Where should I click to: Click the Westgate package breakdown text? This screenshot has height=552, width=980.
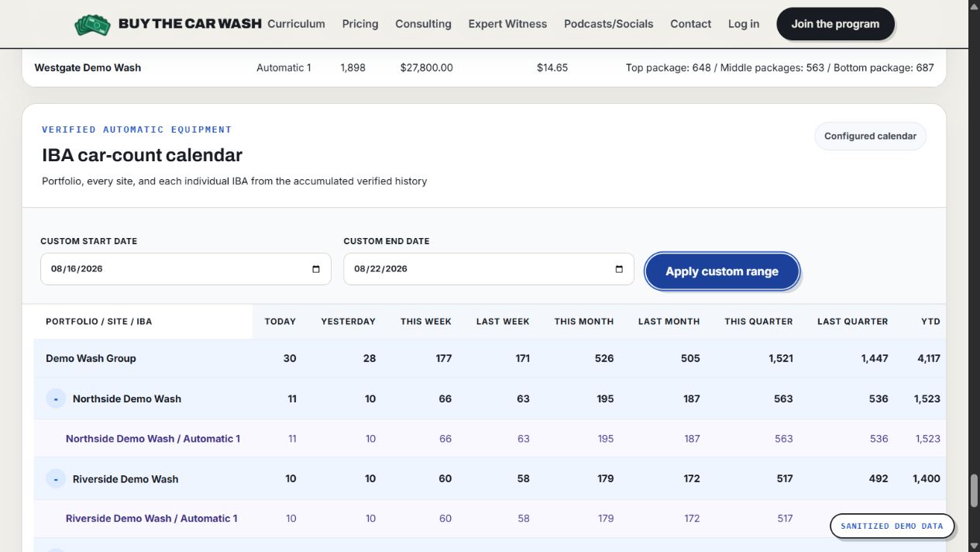pos(780,67)
